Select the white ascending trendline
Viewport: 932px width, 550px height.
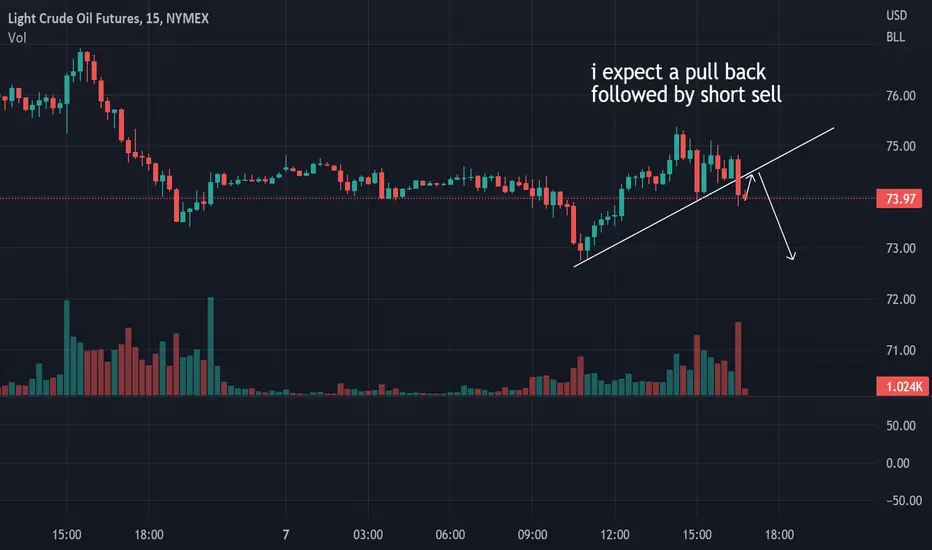pos(704,197)
